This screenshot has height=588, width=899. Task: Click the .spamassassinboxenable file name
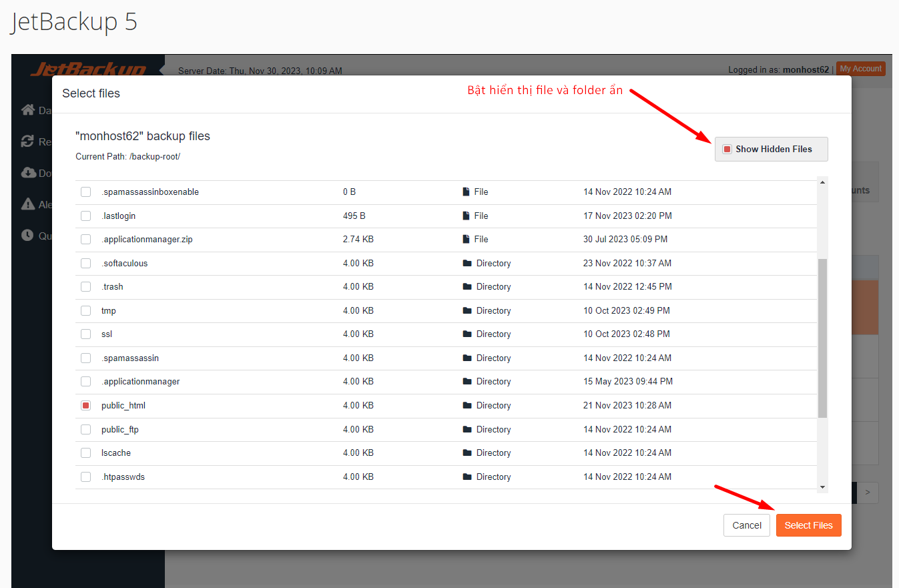click(150, 192)
